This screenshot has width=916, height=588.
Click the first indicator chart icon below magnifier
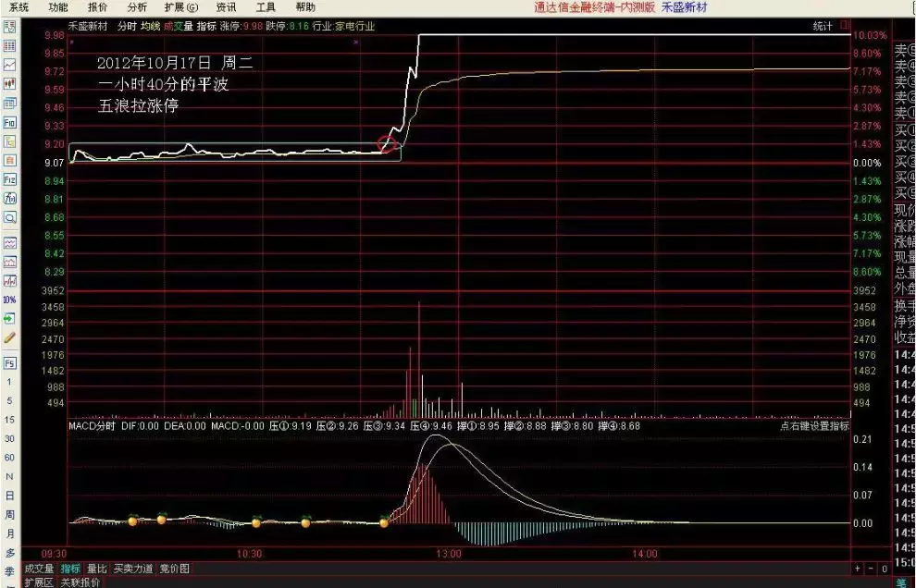tap(10, 242)
